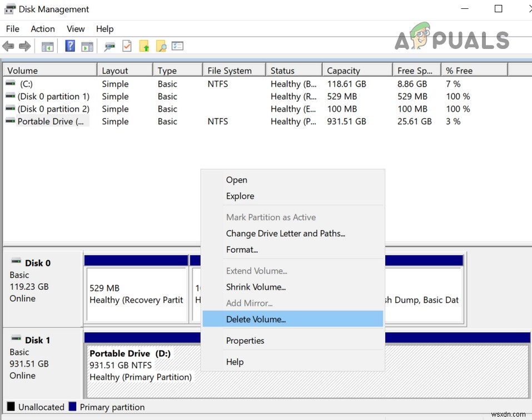Choose Format from the context menu

pos(242,249)
